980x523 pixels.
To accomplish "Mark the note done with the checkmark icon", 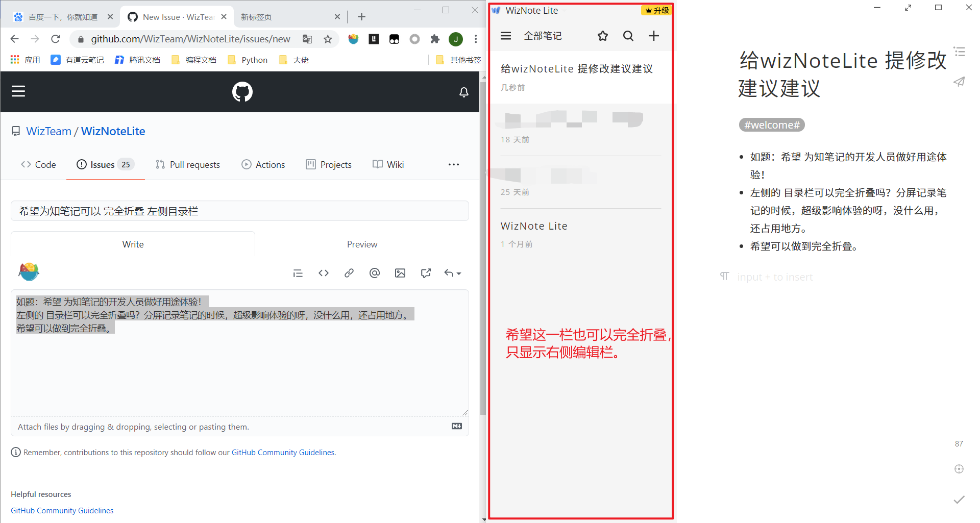I will (959, 501).
